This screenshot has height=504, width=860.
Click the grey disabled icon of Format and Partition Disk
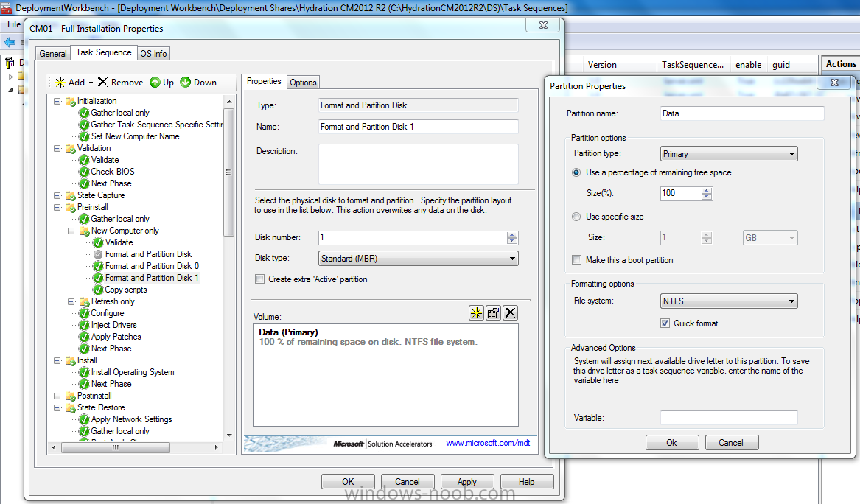pos(98,254)
